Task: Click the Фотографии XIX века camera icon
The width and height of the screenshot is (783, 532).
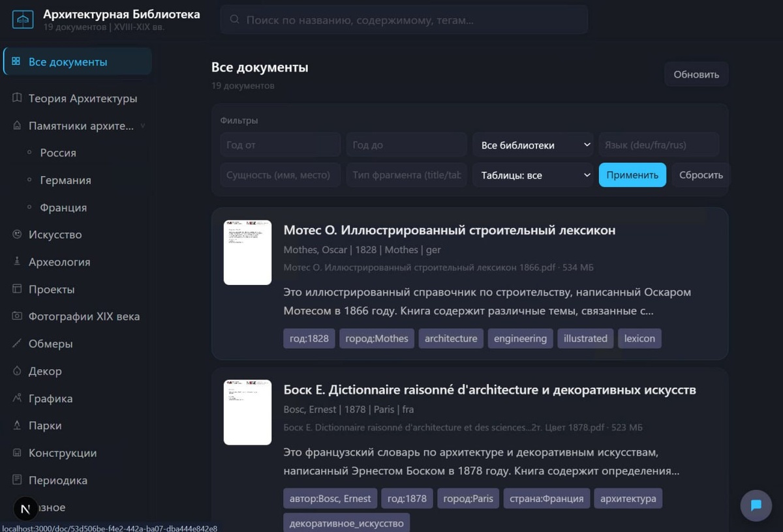Action: (x=17, y=316)
